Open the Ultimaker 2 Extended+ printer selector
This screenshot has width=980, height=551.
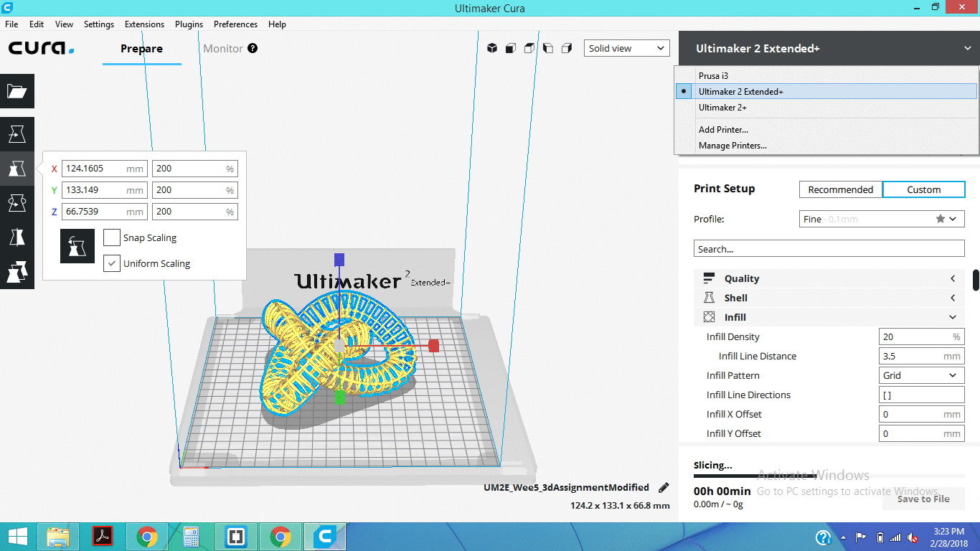pos(829,48)
